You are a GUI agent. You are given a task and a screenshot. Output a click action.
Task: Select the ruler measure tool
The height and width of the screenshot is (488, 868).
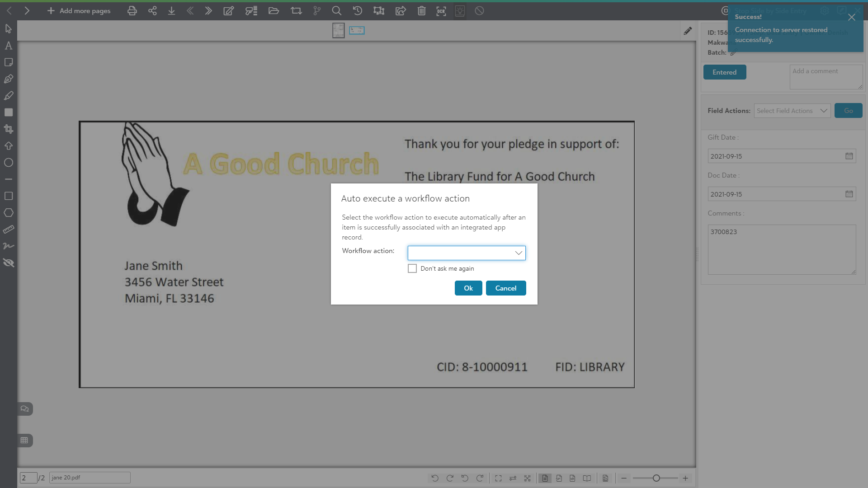9,230
